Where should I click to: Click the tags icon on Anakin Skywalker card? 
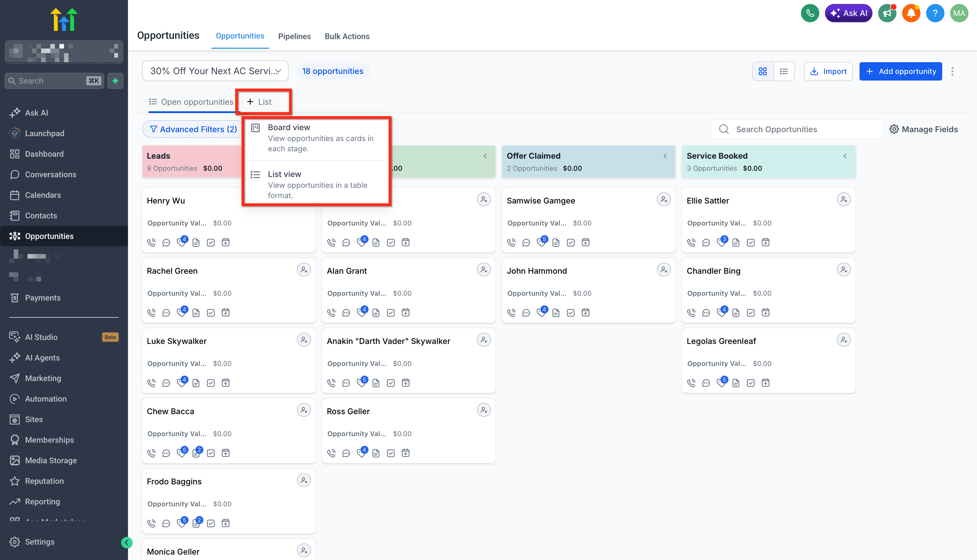click(361, 383)
